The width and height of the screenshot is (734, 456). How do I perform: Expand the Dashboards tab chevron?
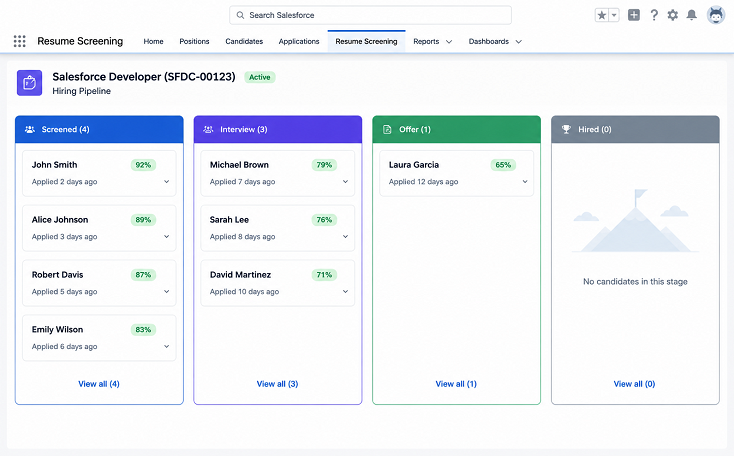(x=519, y=42)
